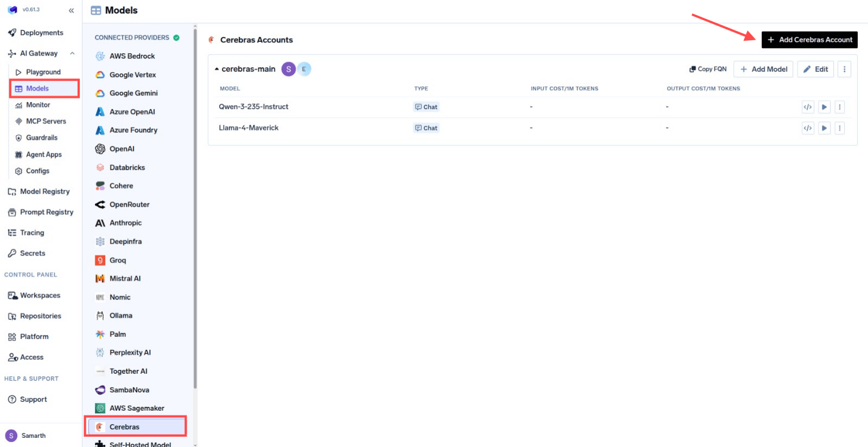The width and height of the screenshot is (868, 447).
Task: Click Llama-4-Maverick model name
Action: (x=248, y=128)
